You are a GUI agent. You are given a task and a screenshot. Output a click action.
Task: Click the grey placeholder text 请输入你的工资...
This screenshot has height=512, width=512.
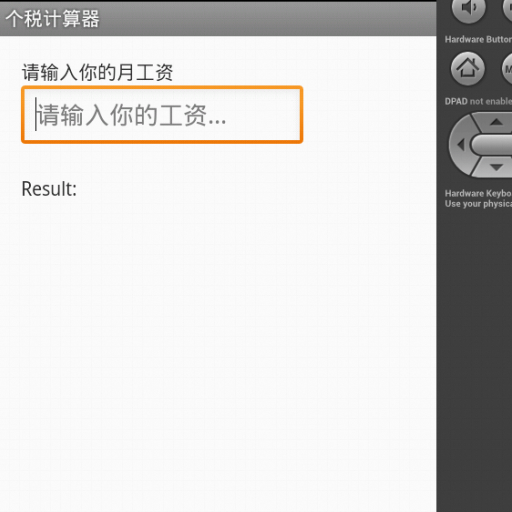click(132, 115)
